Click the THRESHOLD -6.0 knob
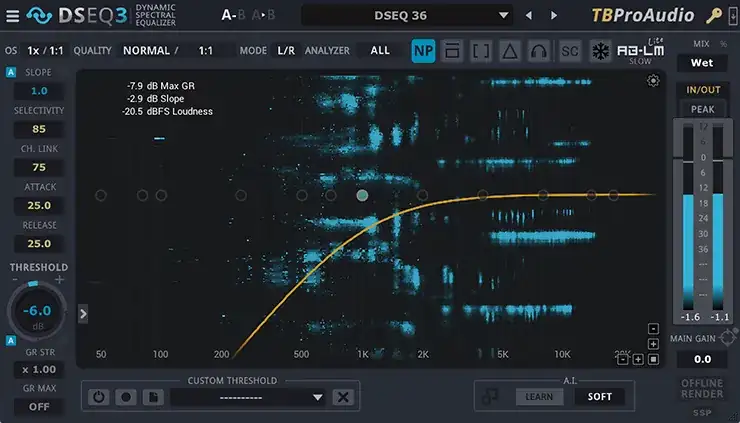 tap(37, 312)
